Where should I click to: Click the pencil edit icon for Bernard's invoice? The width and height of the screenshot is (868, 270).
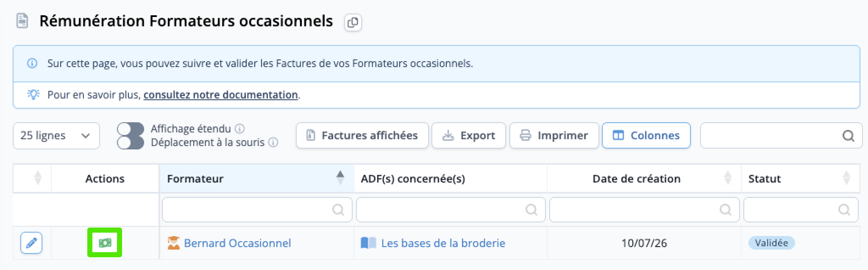coord(31,243)
